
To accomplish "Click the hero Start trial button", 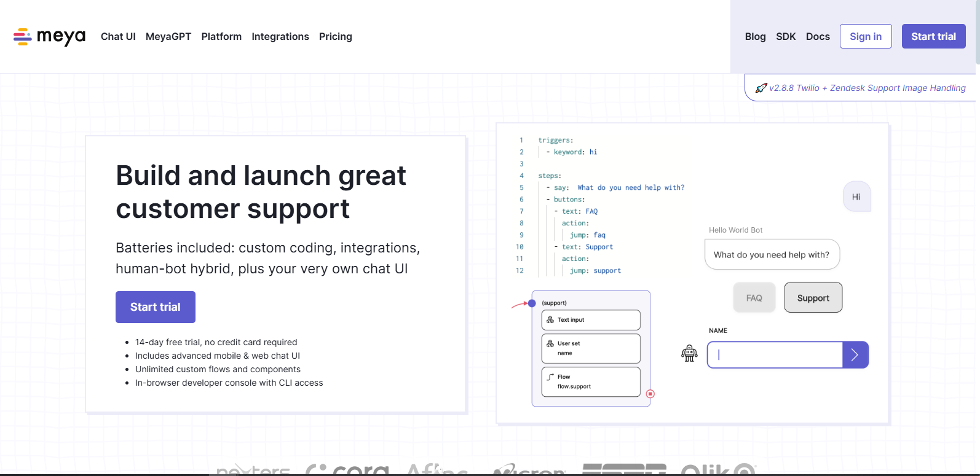I will tap(156, 307).
